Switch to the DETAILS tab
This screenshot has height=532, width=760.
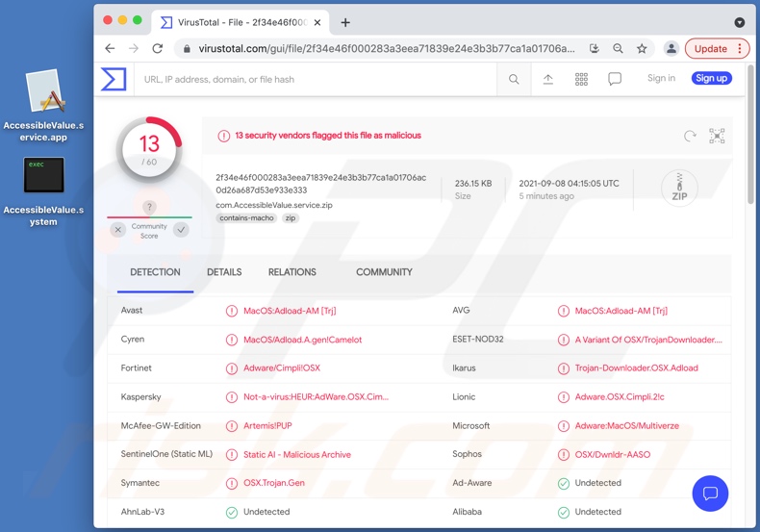click(224, 272)
